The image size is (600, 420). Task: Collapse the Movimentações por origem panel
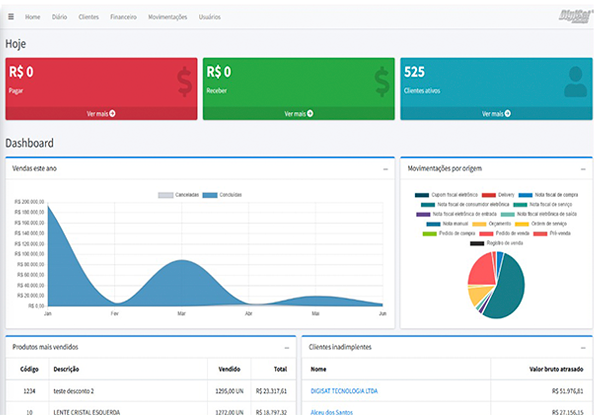(x=582, y=169)
